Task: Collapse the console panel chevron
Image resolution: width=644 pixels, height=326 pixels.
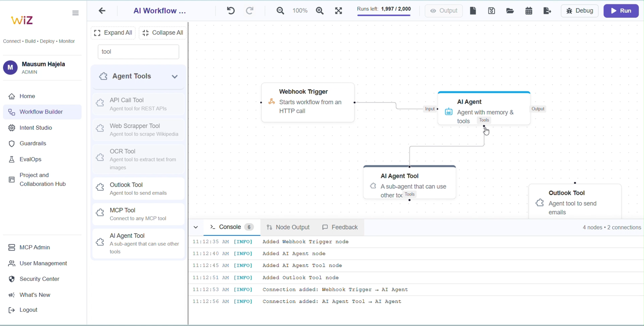Action: (x=196, y=227)
